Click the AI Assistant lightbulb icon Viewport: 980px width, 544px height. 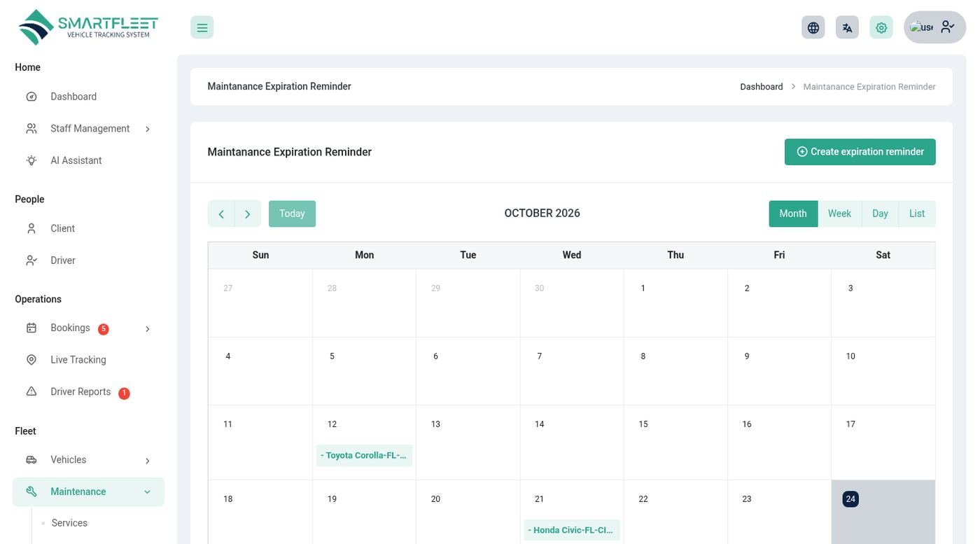(31, 160)
